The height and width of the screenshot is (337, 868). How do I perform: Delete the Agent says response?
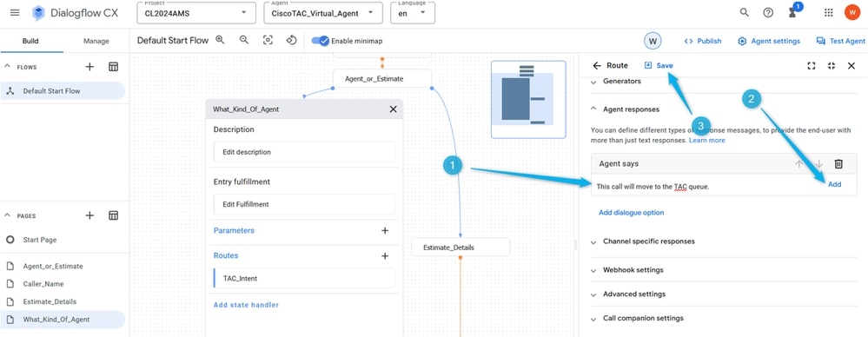point(838,164)
